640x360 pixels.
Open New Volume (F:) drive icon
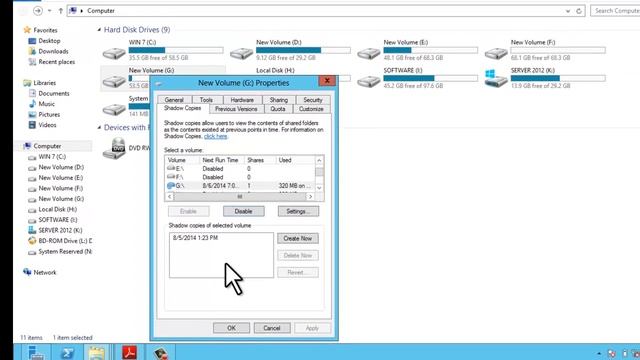pyautogui.click(x=496, y=53)
